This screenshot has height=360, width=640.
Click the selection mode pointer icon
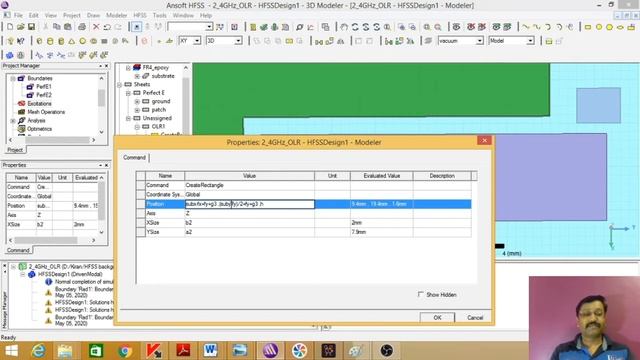pyautogui.click(x=136, y=27)
